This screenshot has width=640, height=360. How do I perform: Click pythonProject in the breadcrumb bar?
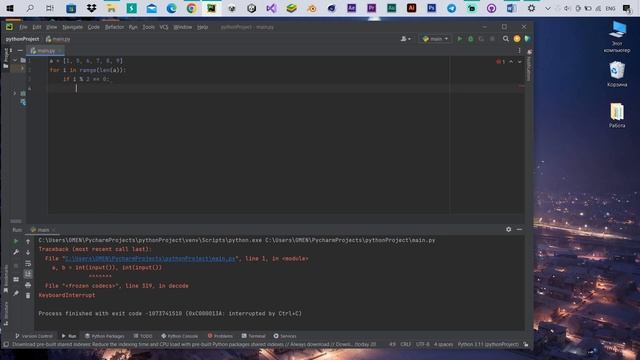22,39
